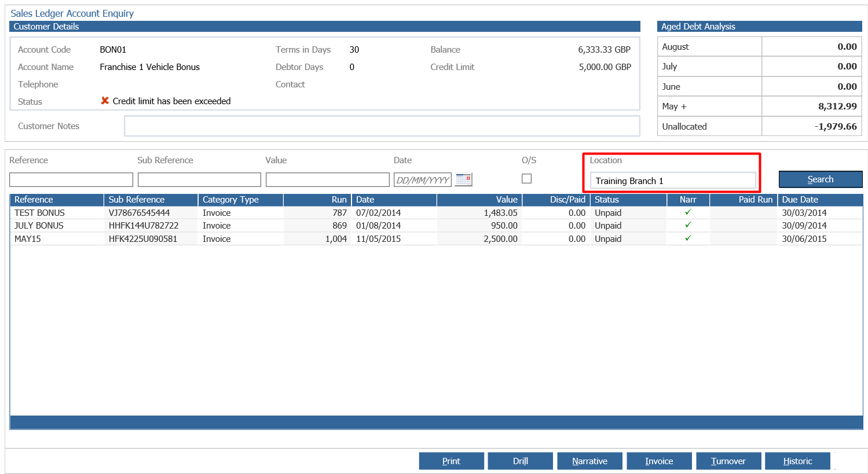Sort by the Reference column header

(57, 200)
